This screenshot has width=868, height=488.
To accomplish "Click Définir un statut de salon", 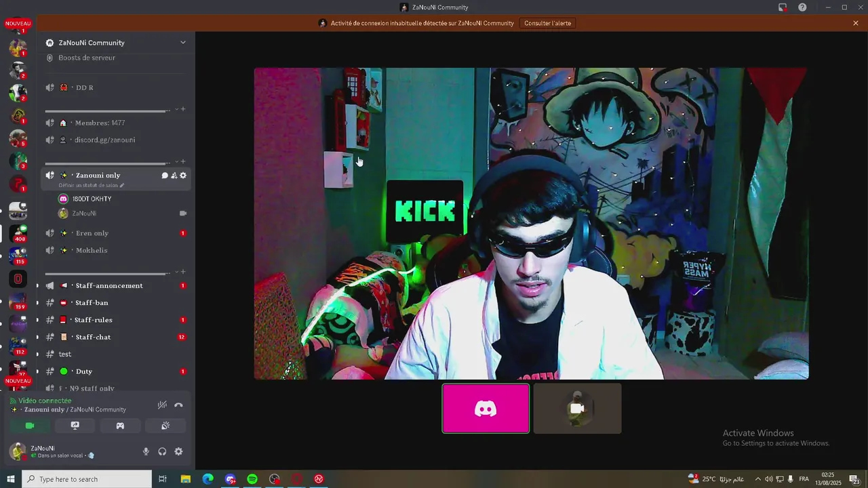I will click(91, 185).
